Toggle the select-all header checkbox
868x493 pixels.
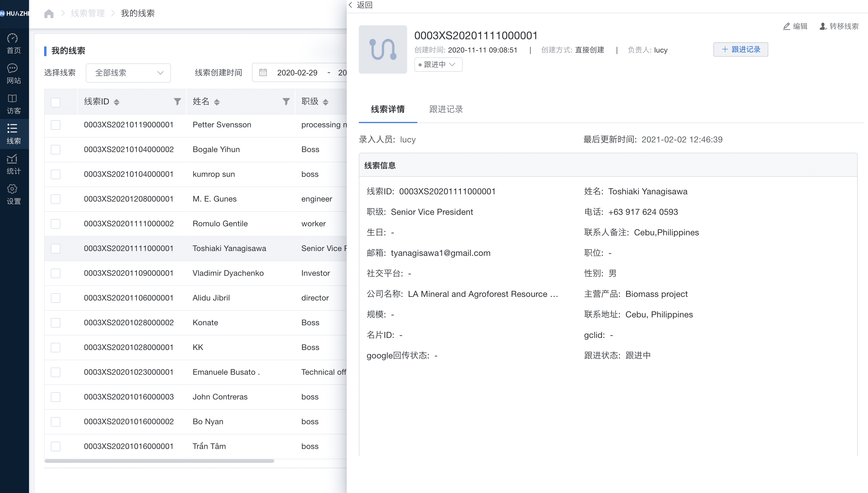56,102
